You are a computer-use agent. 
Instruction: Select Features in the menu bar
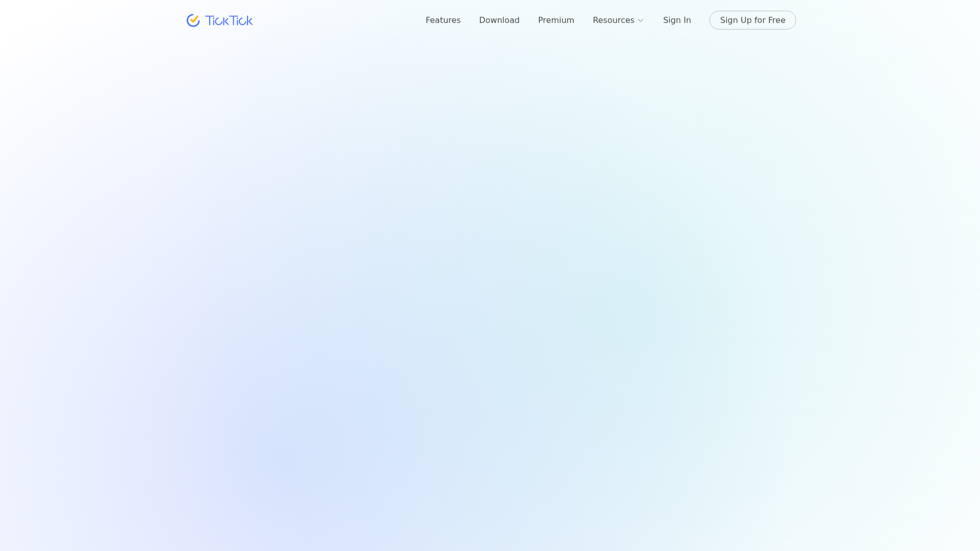443,20
